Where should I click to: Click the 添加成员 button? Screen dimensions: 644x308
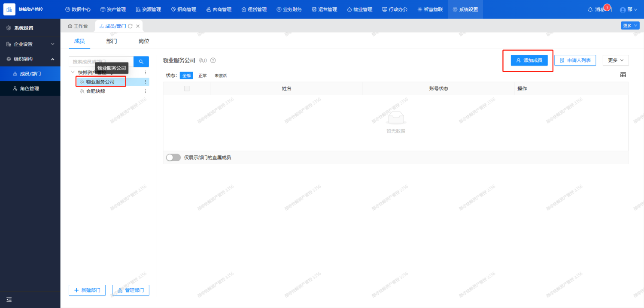click(529, 60)
